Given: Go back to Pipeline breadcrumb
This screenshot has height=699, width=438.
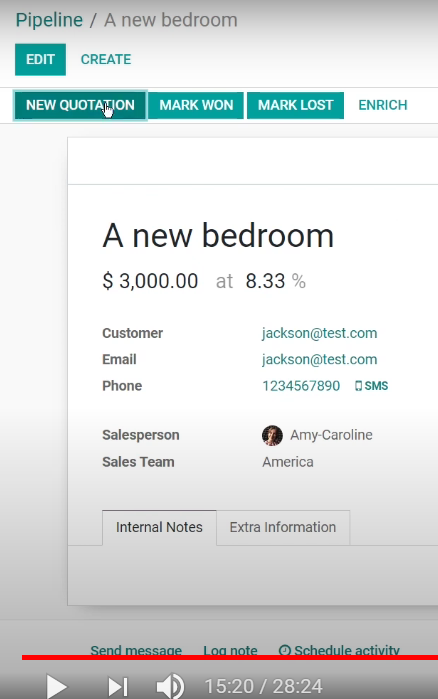Looking at the screenshot, I should [49, 21].
